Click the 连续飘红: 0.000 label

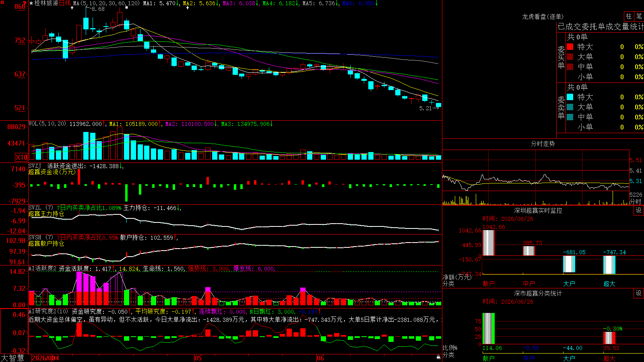(223, 311)
